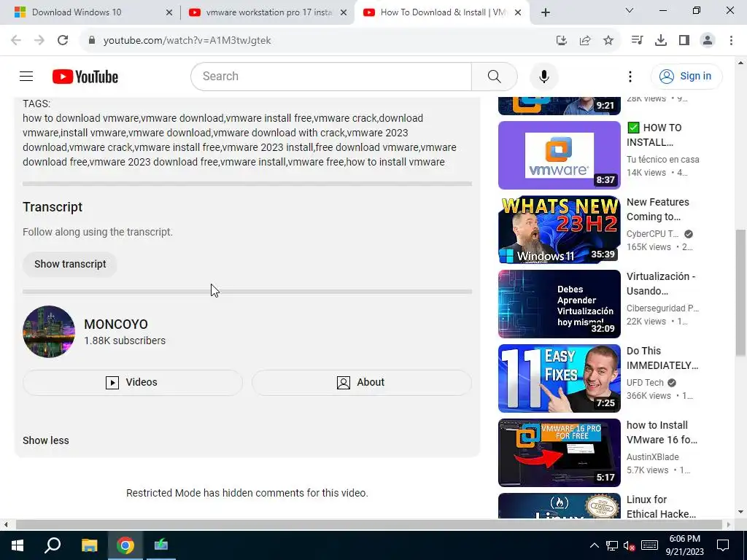Viewport: 747px width, 560px height.
Task: Open the partially visible 9:21 video thumbnail
Action: pyautogui.click(x=560, y=106)
